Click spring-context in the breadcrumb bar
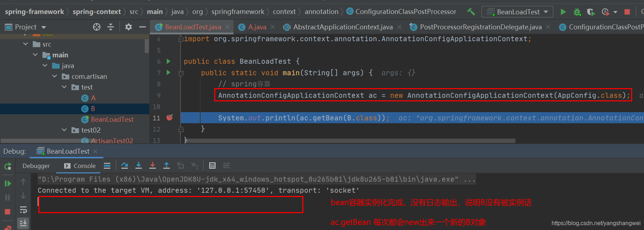The image size is (644, 230). point(97,11)
